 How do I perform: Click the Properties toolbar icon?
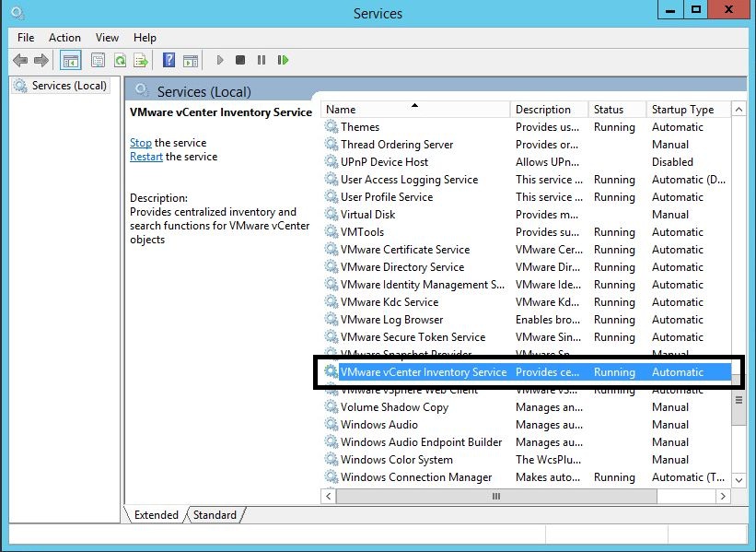[98, 61]
